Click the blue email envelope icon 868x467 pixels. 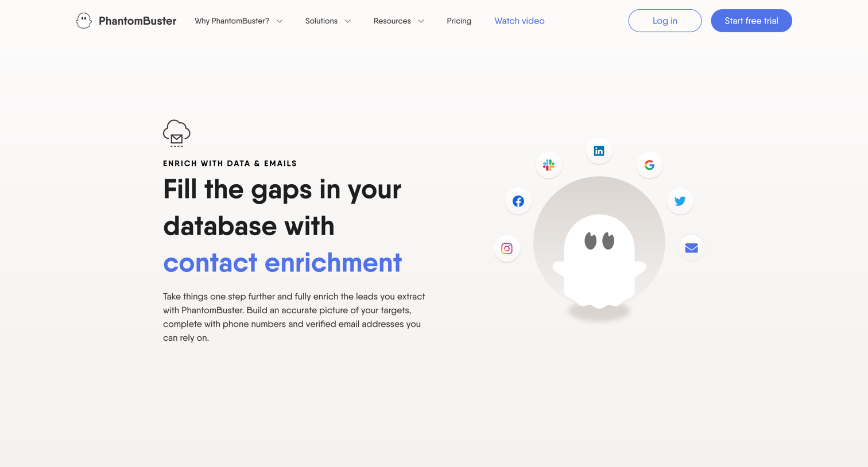pos(691,248)
